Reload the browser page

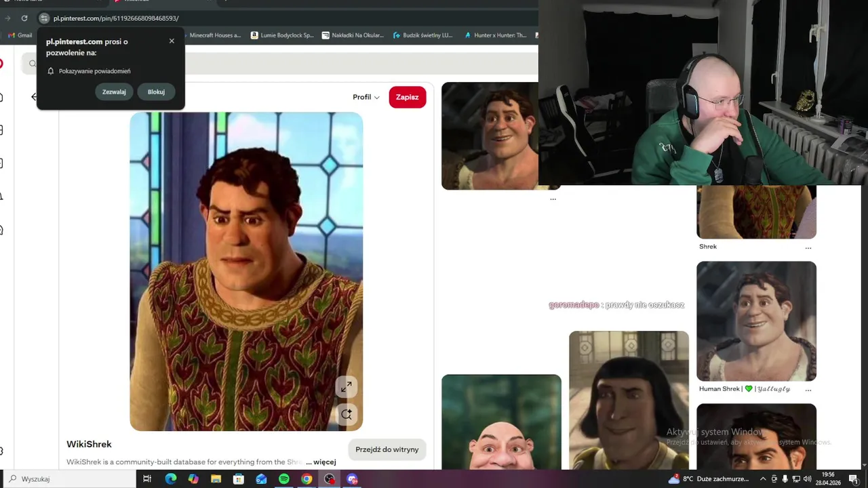point(24,18)
